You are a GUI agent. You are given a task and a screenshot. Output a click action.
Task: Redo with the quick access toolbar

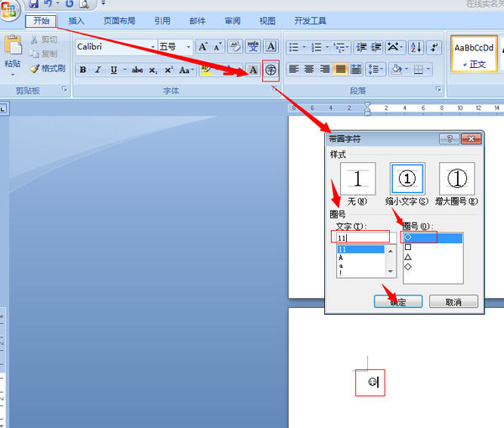70,4
